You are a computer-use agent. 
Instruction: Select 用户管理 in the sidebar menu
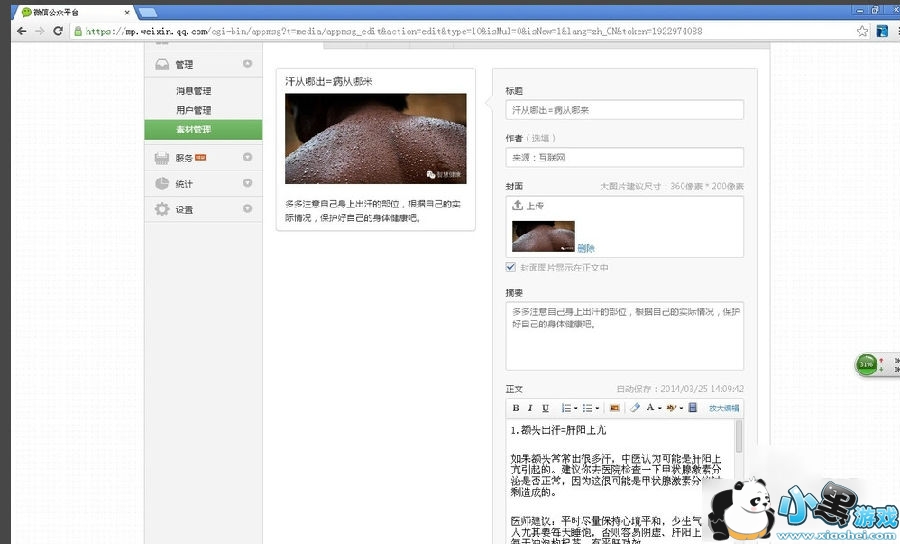193,110
